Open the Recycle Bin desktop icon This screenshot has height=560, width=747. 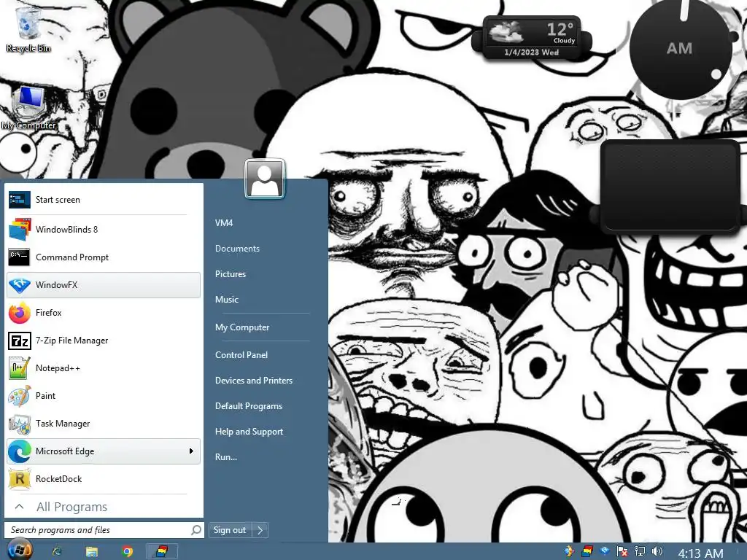pyautogui.click(x=28, y=28)
